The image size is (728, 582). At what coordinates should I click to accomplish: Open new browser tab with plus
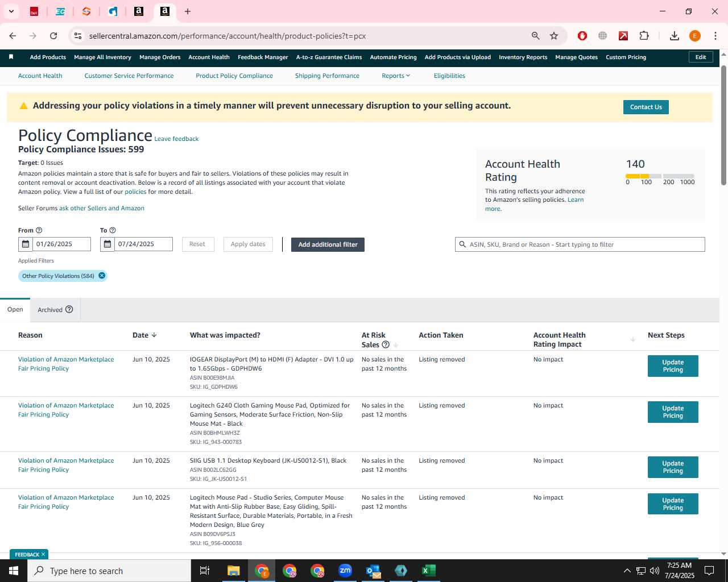point(188,11)
